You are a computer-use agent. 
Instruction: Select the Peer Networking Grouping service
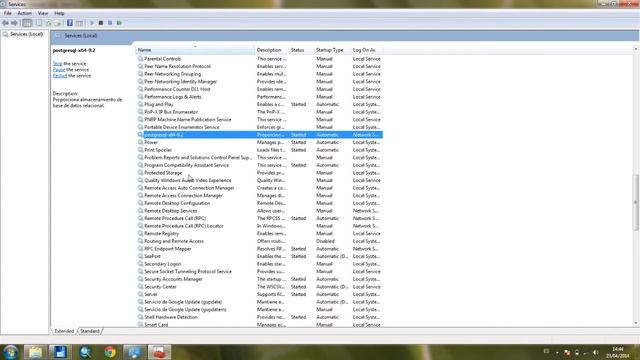173,74
